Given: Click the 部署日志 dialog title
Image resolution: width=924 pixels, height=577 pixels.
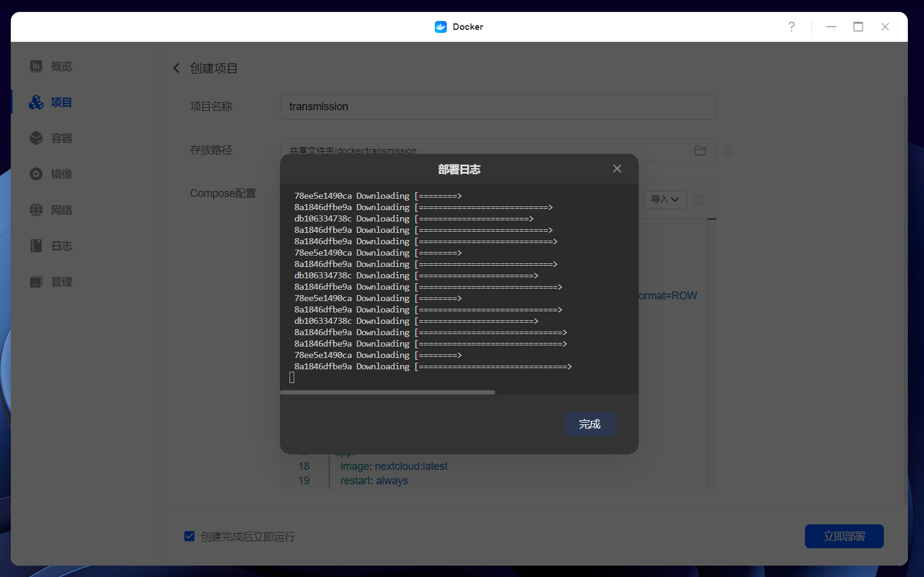Looking at the screenshot, I should [x=459, y=169].
